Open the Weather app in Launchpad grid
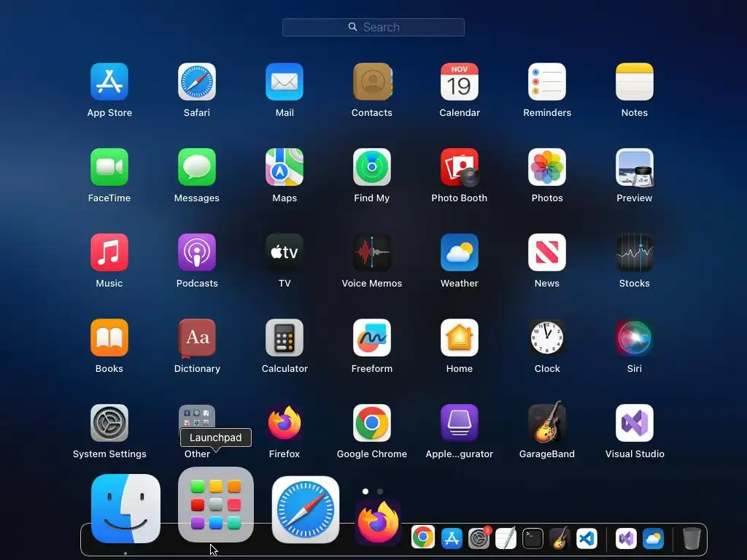 [460, 252]
